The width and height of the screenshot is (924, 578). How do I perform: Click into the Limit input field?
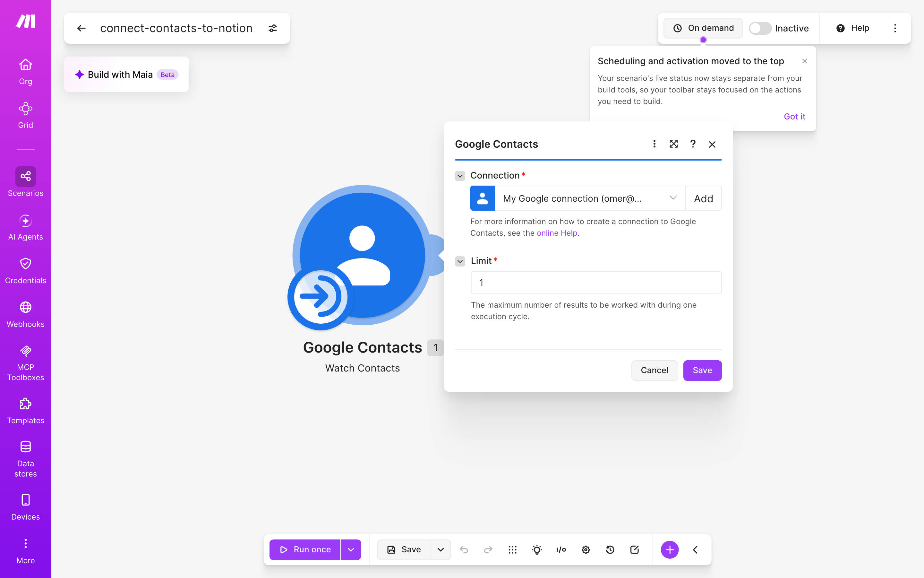click(x=596, y=283)
